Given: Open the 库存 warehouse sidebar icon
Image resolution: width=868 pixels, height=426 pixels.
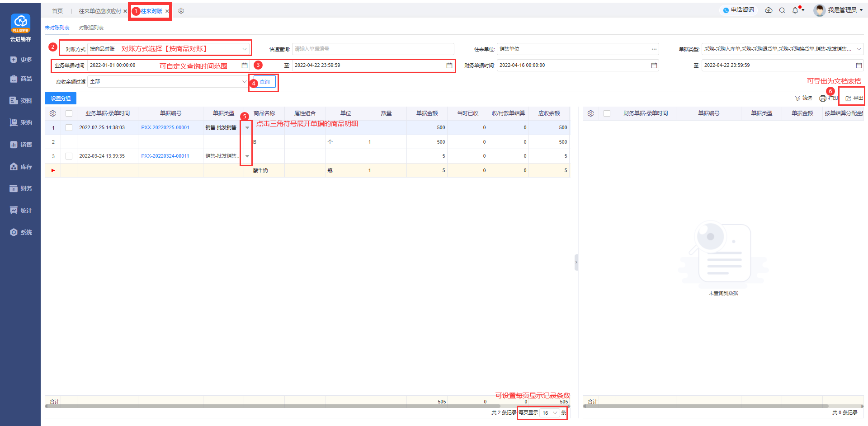Looking at the screenshot, I should pyautogui.click(x=14, y=167).
